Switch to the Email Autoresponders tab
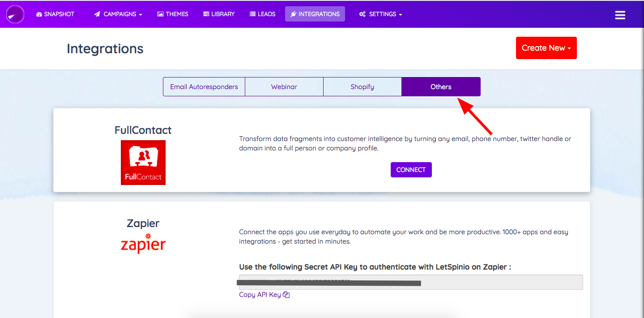 coord(204,87)
